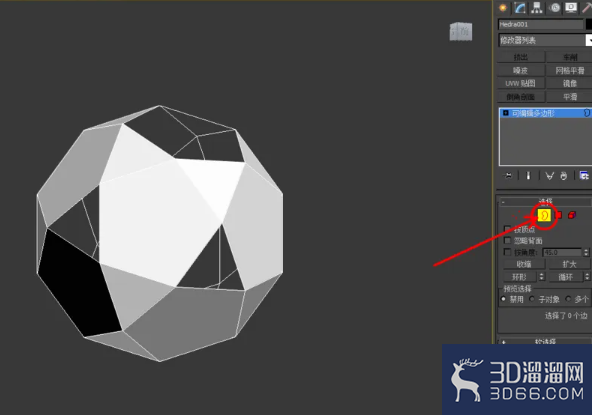The width and height of the screenshot is (592, 415).
Task: Switch to the Modify panel tab
Action: click(x=520, y=8)
